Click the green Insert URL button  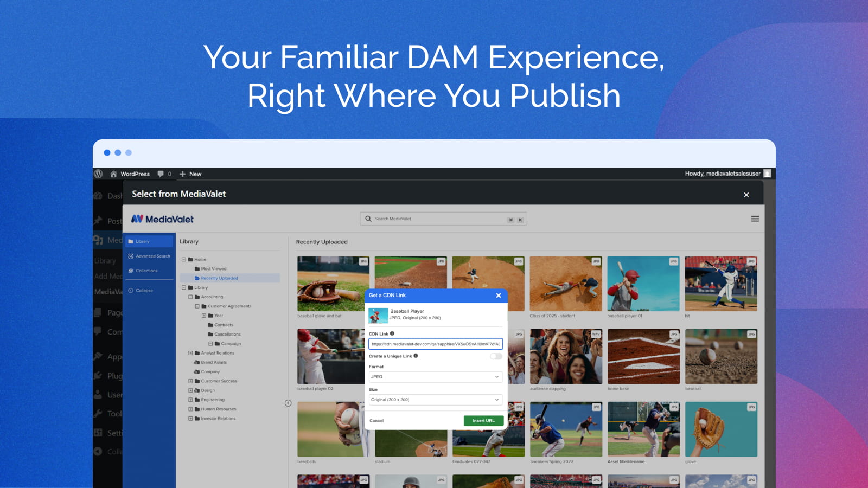click(x=483, y=421)
